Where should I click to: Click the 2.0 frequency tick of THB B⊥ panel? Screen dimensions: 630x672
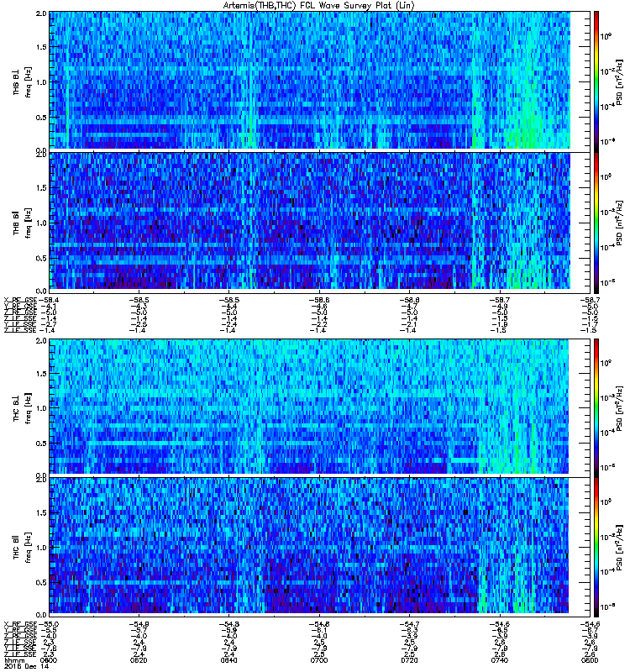(x=41, y=13)
